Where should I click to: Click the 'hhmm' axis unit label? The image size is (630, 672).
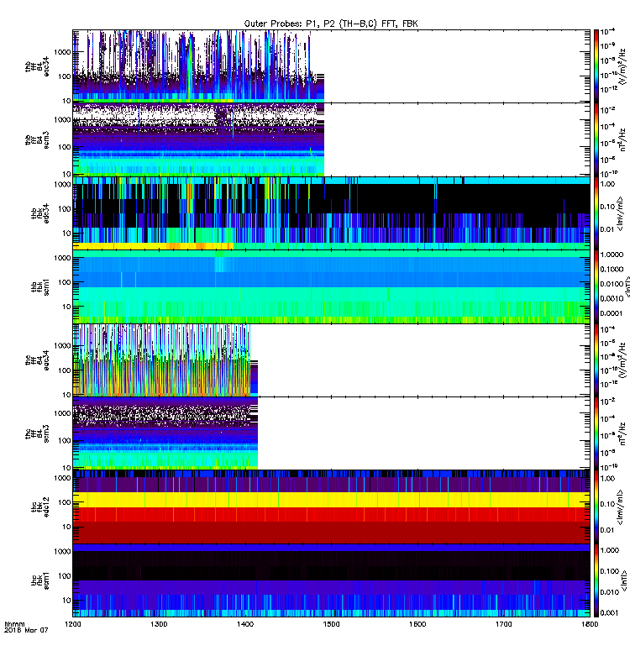14,624
